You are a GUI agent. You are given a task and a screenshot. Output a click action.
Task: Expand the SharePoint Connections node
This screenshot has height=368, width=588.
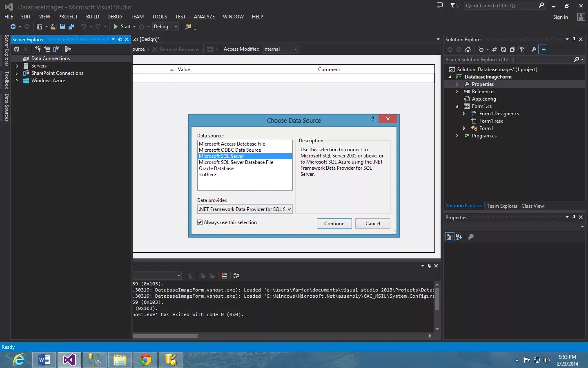coord(17,73)
